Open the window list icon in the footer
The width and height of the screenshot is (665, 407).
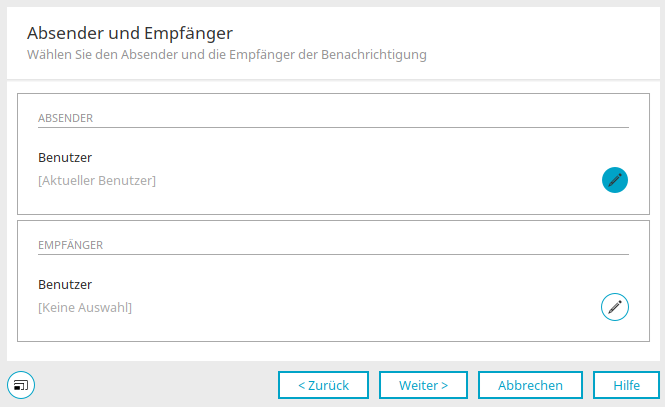pos(21,385)
